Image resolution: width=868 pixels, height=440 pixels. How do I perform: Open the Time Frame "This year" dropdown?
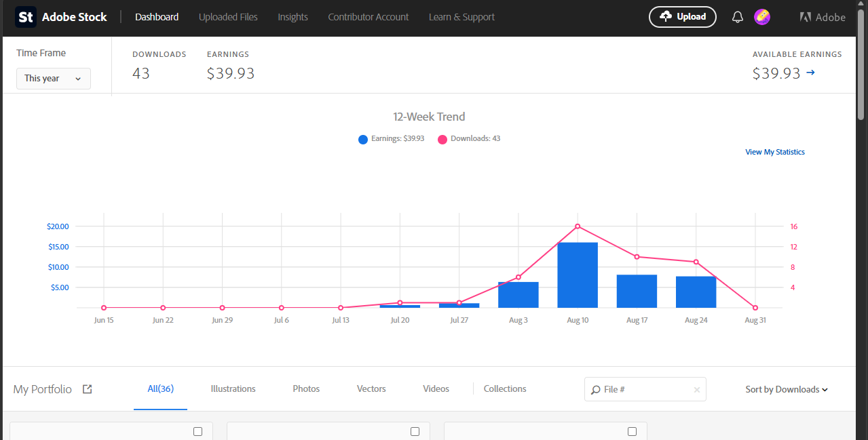click(54, 79)
